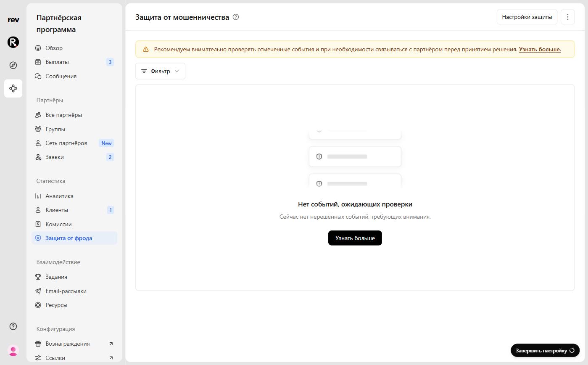
Task: Click the trophy icon for Задания
Action: pyautogui.click(x=38, y=277)
